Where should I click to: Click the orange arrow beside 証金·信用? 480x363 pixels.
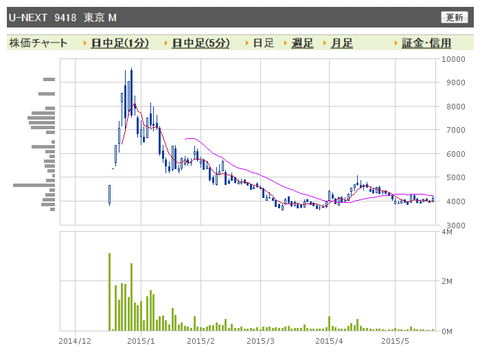(x=396, y=43)
